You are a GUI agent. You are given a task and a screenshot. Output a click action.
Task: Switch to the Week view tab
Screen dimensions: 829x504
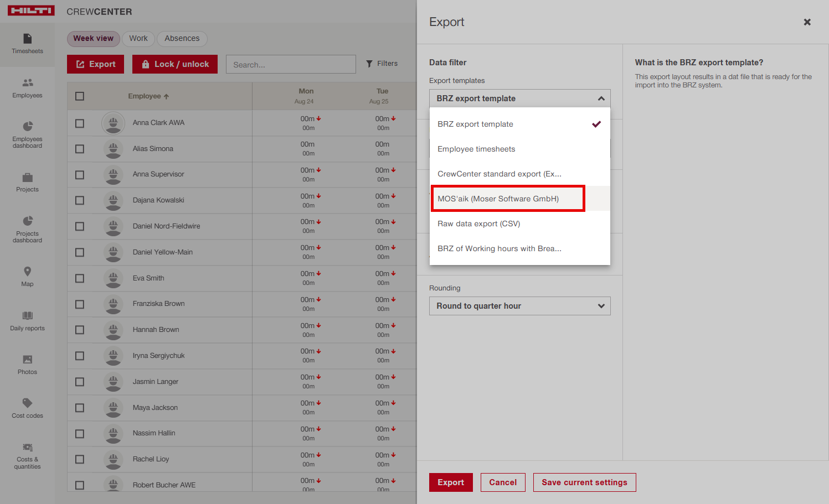[x=93, y=38]
